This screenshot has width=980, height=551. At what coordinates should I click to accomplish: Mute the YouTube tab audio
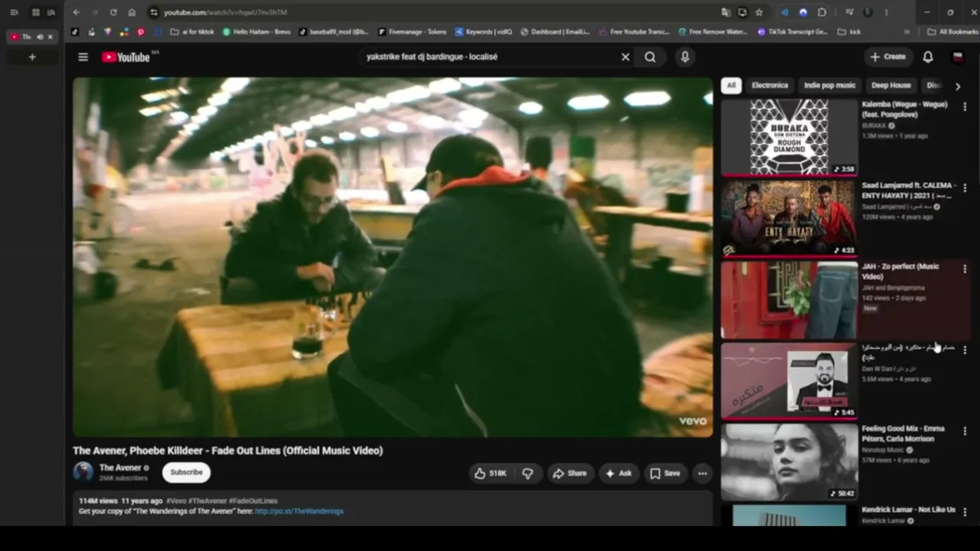tap(40, 37)
